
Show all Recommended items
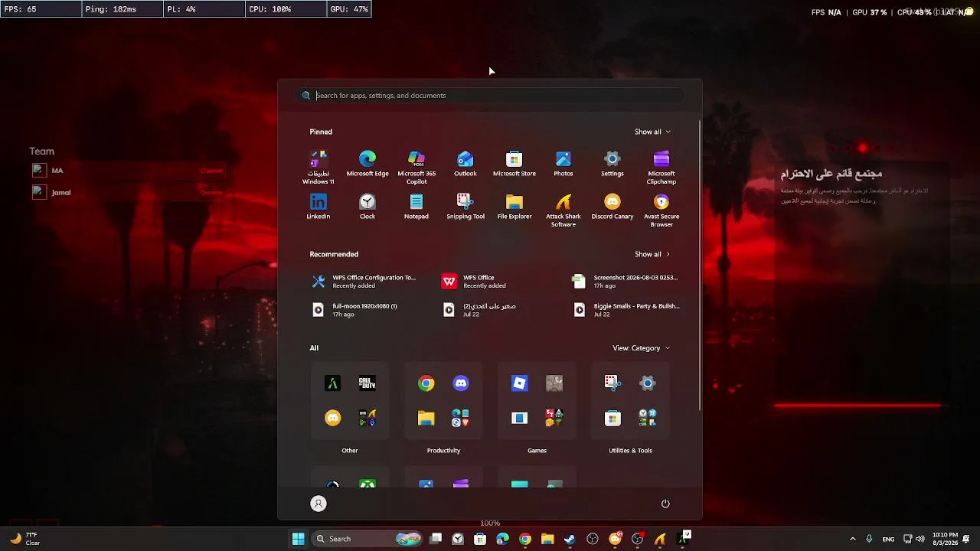coord(652,254)
